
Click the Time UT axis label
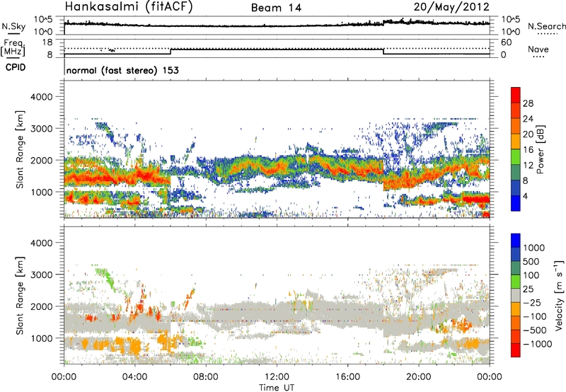277,387
